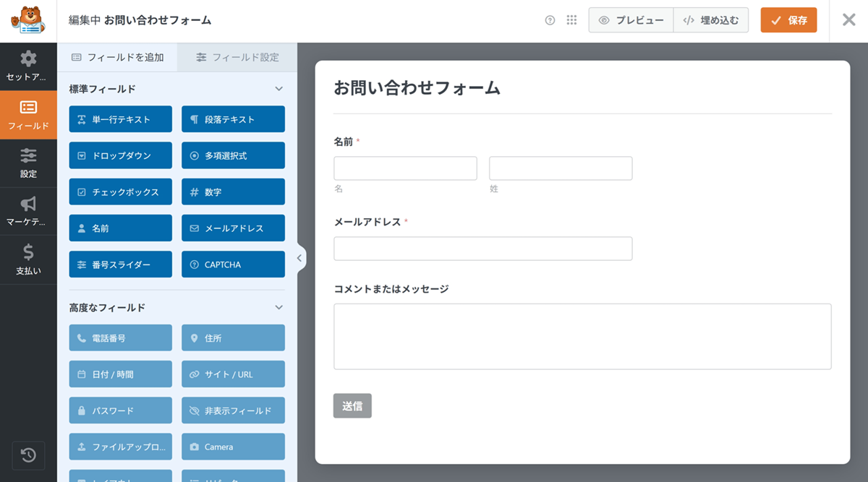868x482 pixels.
Task: Collapse the 高度なフィールド section
Action: tap(278, 308)
